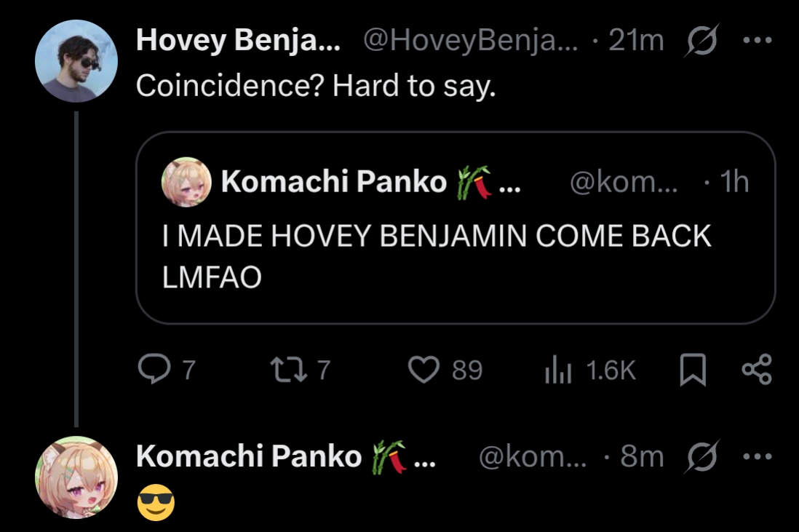
Task: Click the small avatar in the quoted tweet
Action: coord(186,182)
